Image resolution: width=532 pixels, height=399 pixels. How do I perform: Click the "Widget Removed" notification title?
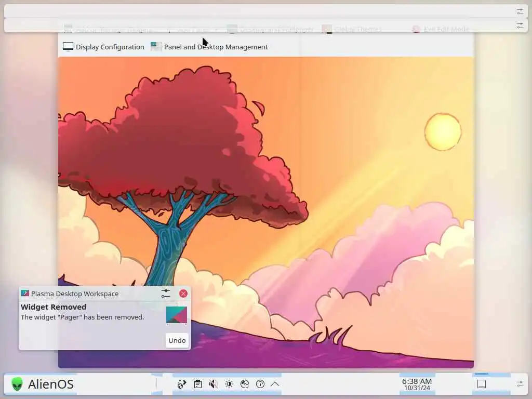54,307
